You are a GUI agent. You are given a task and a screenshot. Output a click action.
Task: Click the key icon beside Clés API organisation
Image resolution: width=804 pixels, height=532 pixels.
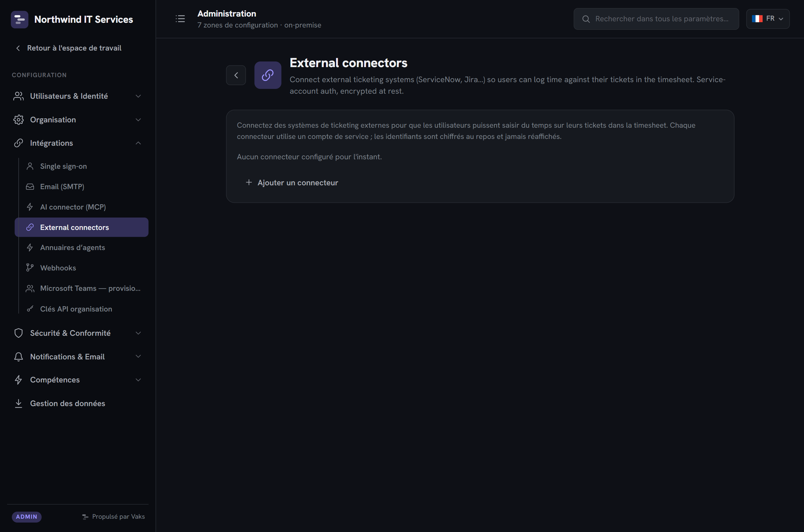pyautogui.click(x=30, y=309)
